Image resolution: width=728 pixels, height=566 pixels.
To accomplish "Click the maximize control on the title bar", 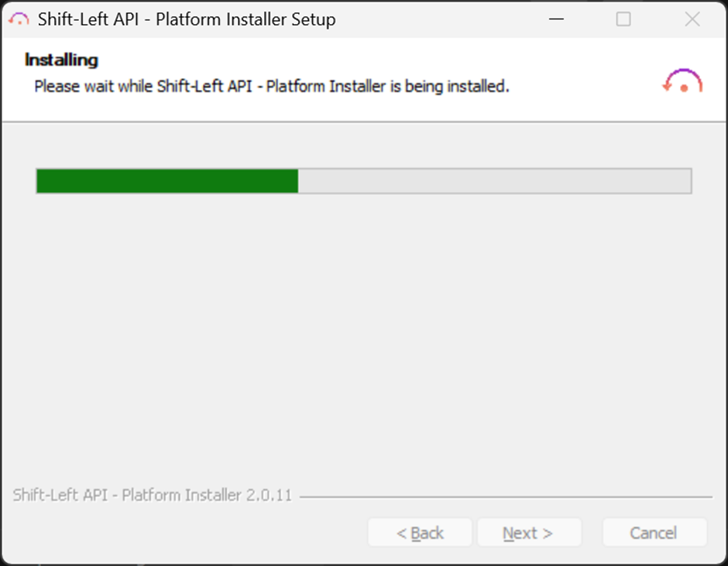I will 622,19.
